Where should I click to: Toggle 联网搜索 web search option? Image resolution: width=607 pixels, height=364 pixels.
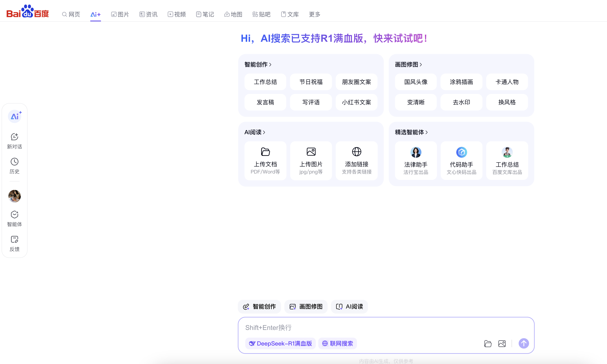click(x=338, y=343)
